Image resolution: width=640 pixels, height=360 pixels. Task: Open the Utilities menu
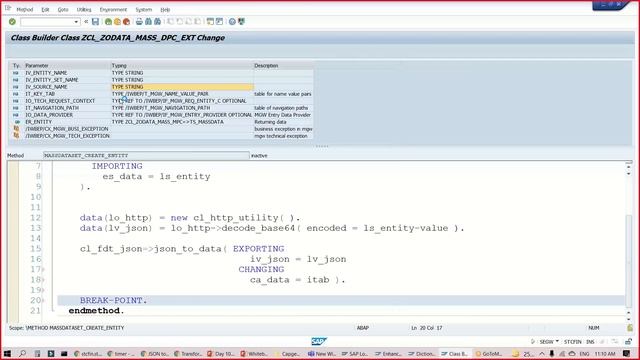click(x=84, y=9)
